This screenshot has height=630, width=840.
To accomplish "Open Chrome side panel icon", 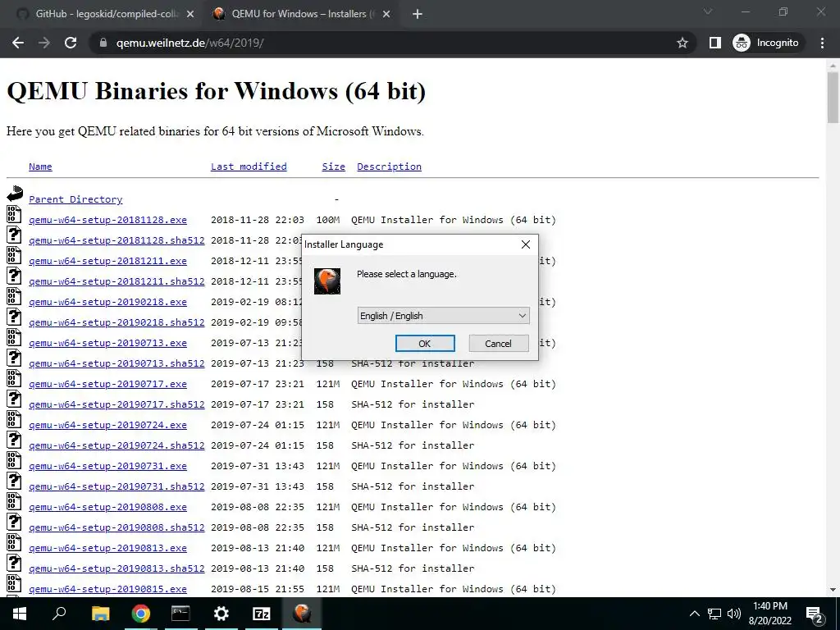I will (x=714, y=43).
